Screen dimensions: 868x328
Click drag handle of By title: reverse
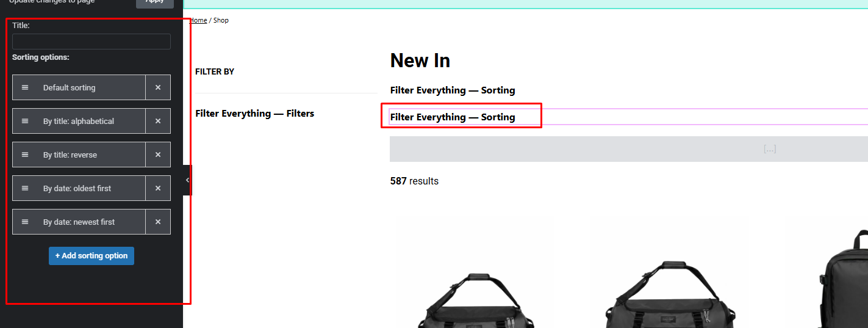point(25,155)
